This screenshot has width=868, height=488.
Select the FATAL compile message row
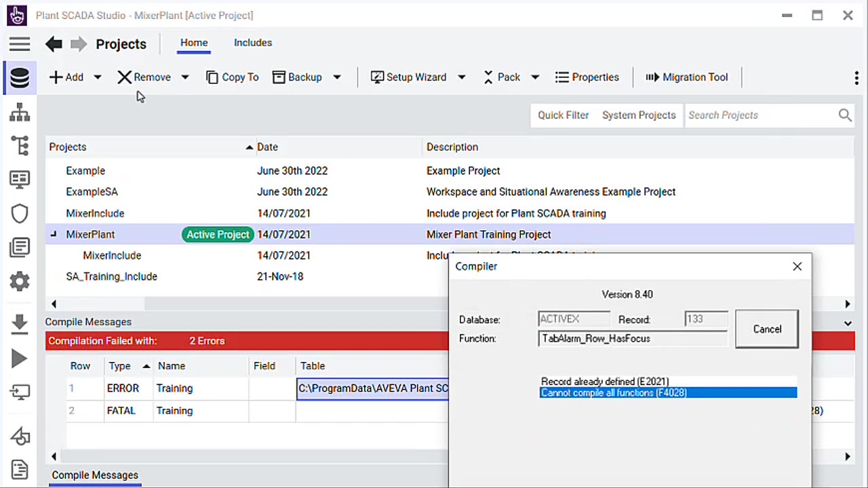coord(258,411)
